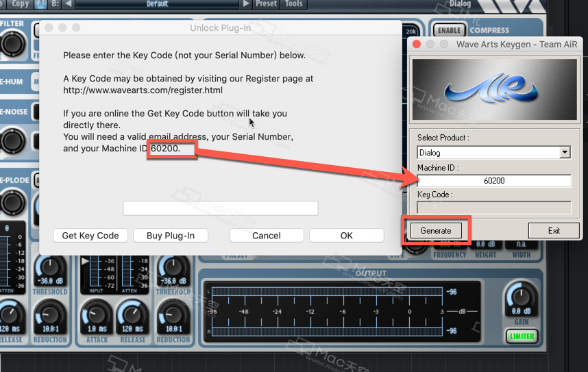This screenshot has height=372, width=588.
Task: Expand the Select Product dropdown showing Dialog
Action: [565, 152]
